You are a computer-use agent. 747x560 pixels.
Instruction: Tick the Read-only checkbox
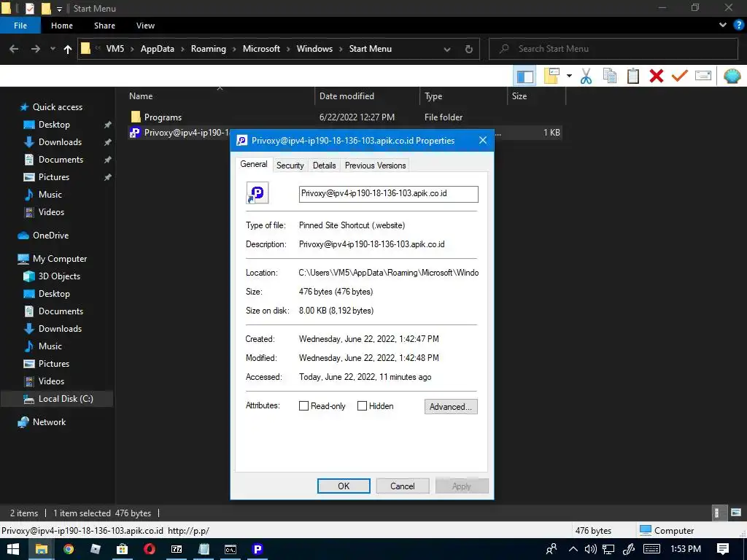tap(303, 405)
